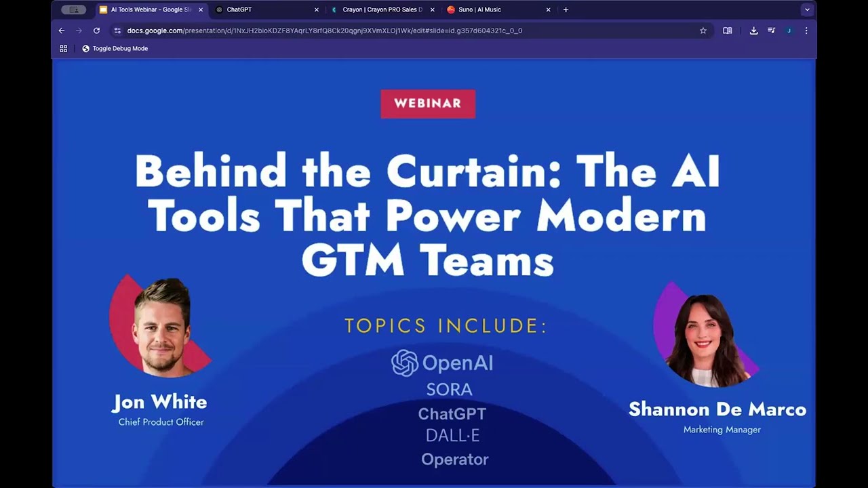Open the browser downloads icon

[x=753, y=30]
